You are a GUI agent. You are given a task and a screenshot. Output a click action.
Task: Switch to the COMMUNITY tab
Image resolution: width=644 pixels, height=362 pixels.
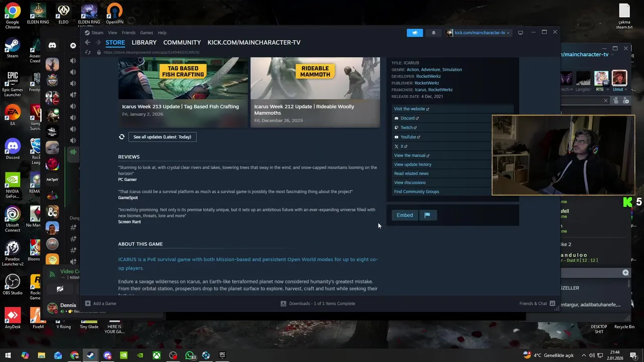182,42
